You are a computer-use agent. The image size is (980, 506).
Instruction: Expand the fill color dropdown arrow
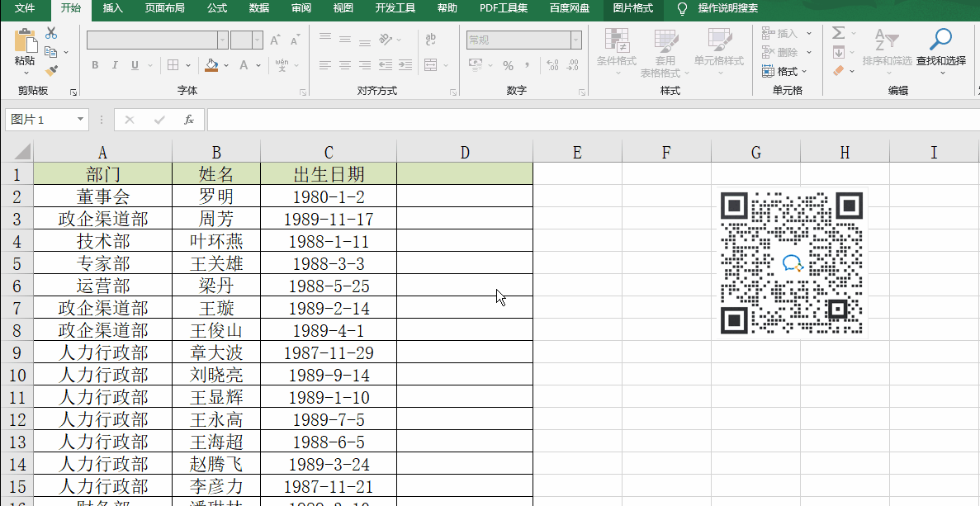(227, 65)
